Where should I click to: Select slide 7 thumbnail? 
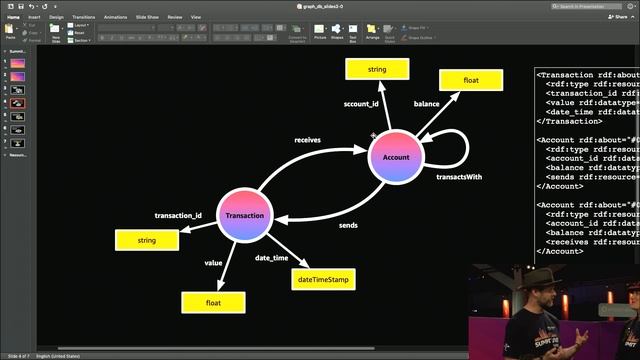[x=18, y=144]
